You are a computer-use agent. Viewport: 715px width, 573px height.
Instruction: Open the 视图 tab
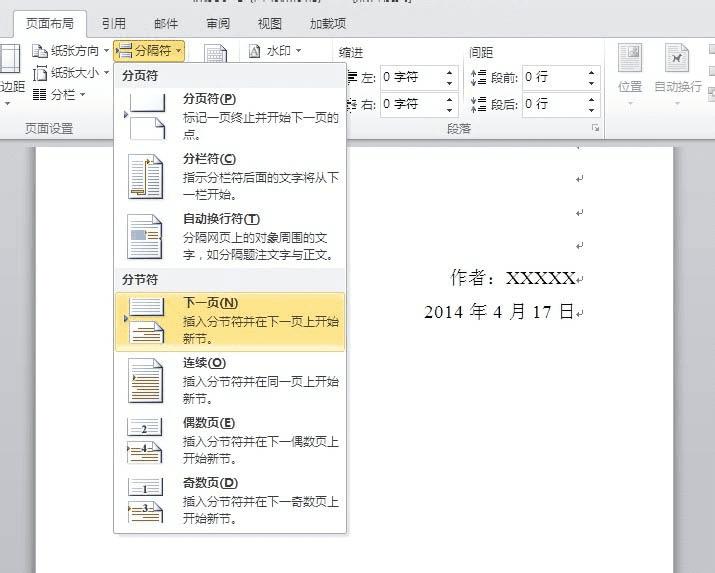click(270, 24)
